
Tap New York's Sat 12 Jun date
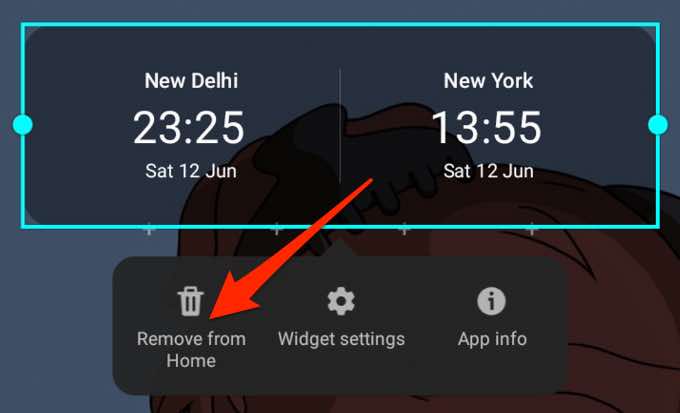(488, 171)
